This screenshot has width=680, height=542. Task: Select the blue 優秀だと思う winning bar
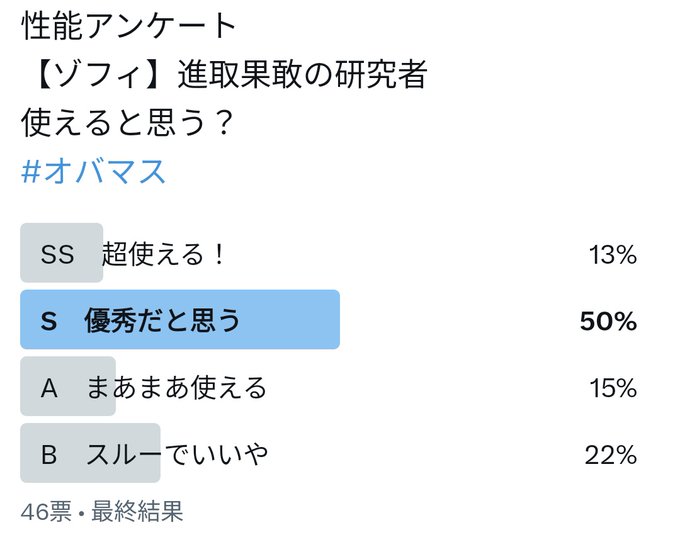tap(180, 320)
